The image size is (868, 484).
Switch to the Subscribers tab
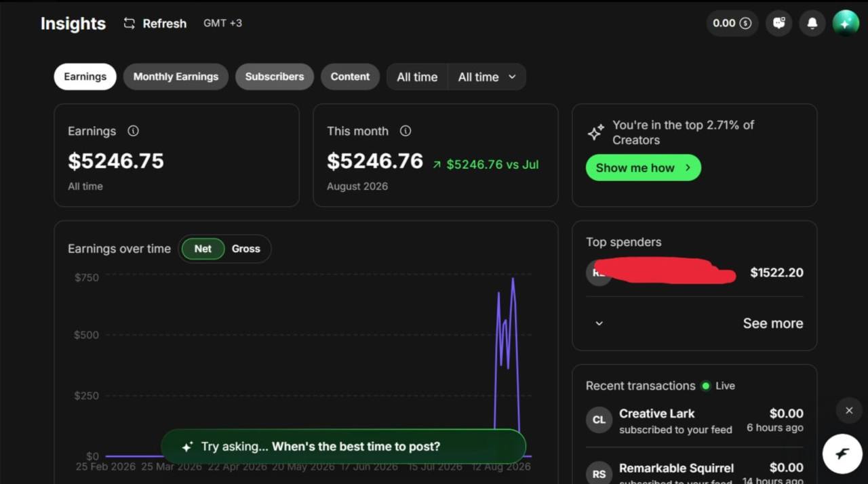click(275, 77)
